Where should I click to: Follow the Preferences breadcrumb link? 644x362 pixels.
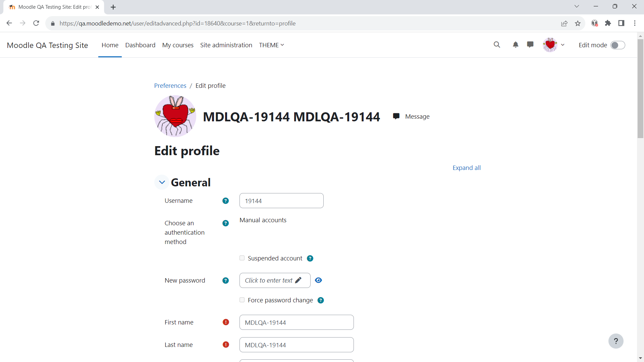tap(170, 85)
